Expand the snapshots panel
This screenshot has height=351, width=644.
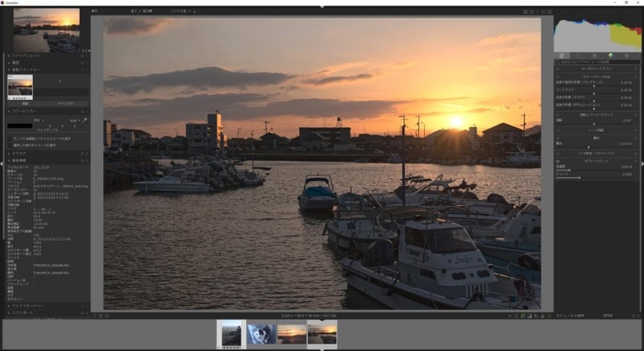[x=25, y=56]
